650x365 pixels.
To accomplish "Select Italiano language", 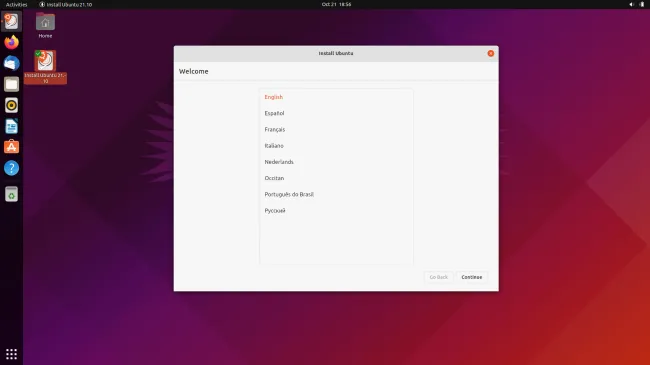I will [x=336, y=146].
